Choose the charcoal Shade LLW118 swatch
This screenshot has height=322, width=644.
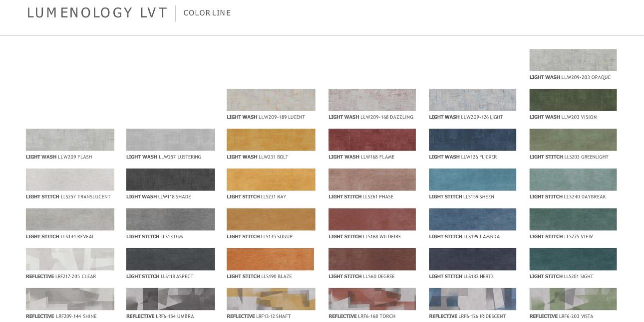coord(171,179)
